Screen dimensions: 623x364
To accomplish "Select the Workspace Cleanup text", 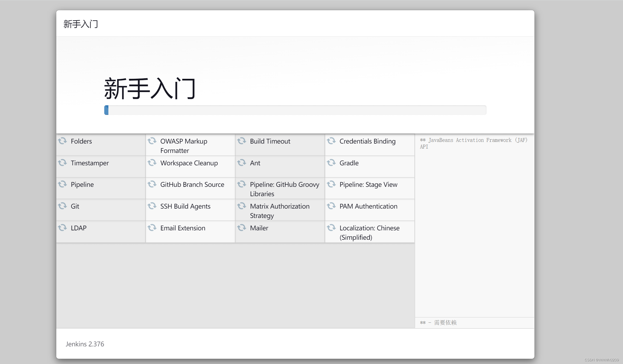I will [x=189, y=163].
